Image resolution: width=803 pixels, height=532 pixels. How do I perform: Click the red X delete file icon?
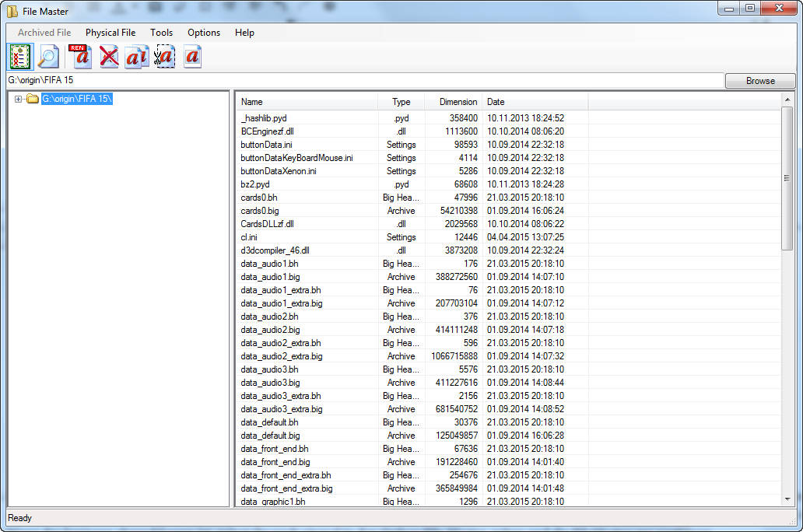(109, 56)
